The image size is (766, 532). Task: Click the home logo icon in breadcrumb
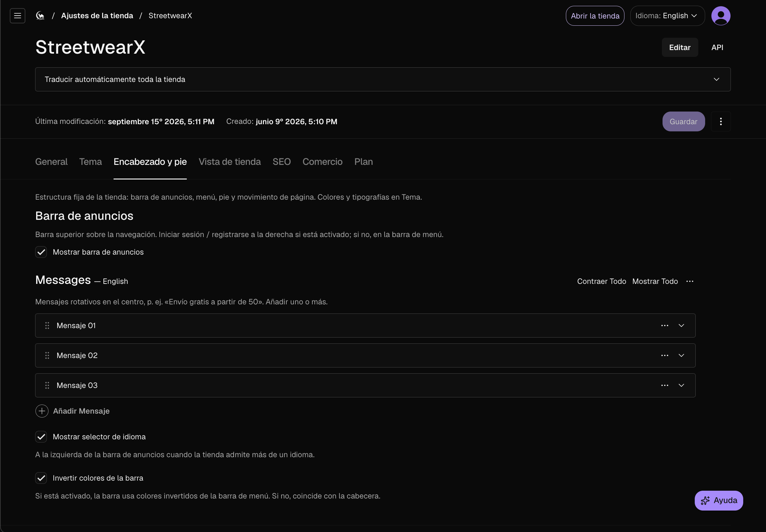(40, 16)
